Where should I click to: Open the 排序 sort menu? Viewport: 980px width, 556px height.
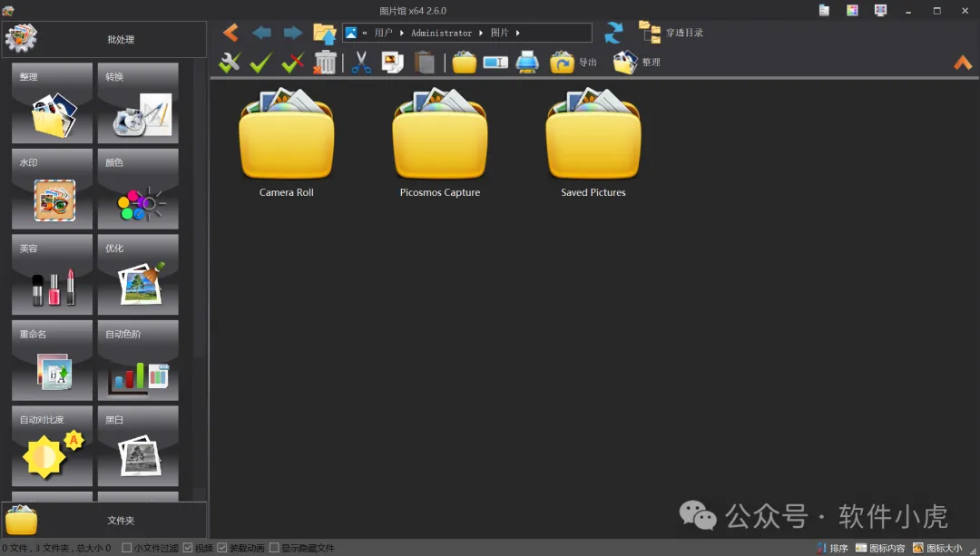[x=832, y=548]
